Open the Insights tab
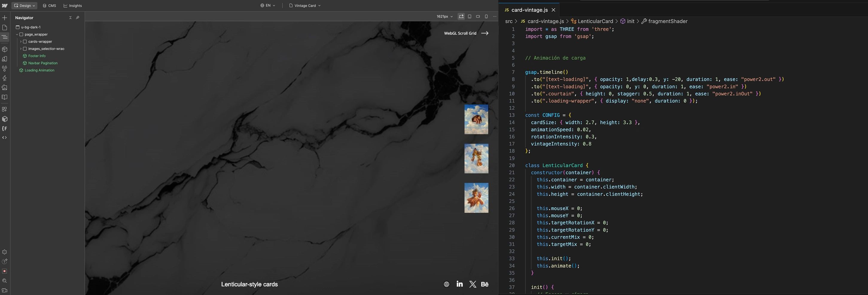 [x=73, y=6]
